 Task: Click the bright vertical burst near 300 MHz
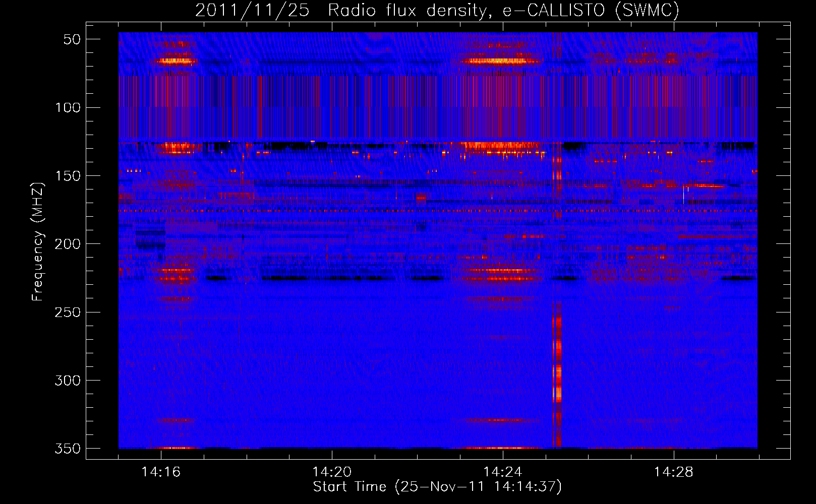pyautogui.click(x=557, y=384)
